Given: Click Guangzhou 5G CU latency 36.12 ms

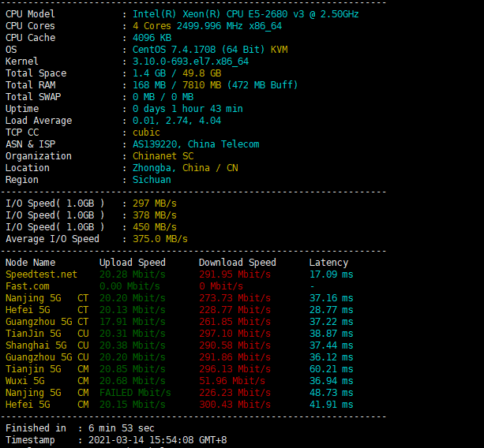Looking at the screenshot, I should pyautogui.click(x=331, y=357).
